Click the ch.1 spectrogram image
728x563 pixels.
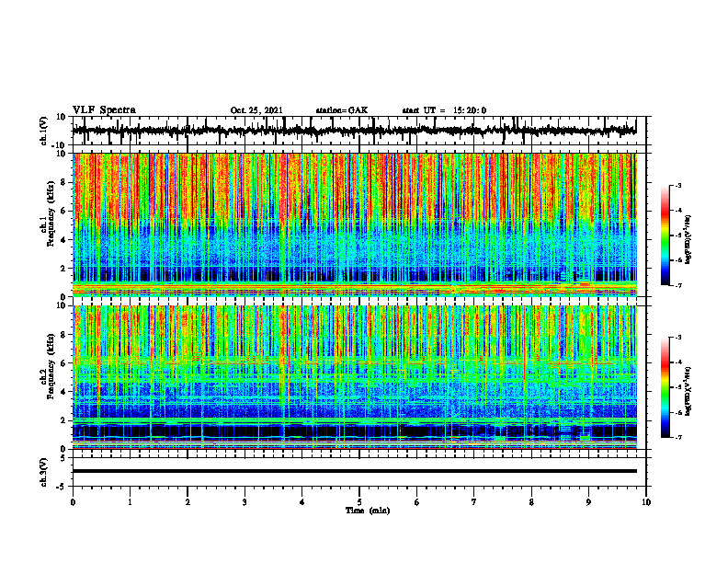tap(354, 224)
